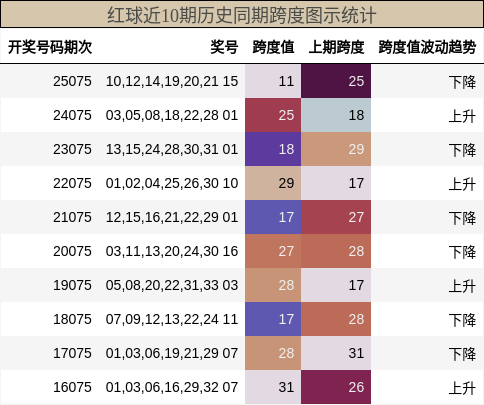Select the 跨度值波动趋势 column header
484x405 pixels.
click(x=427, y=47)
